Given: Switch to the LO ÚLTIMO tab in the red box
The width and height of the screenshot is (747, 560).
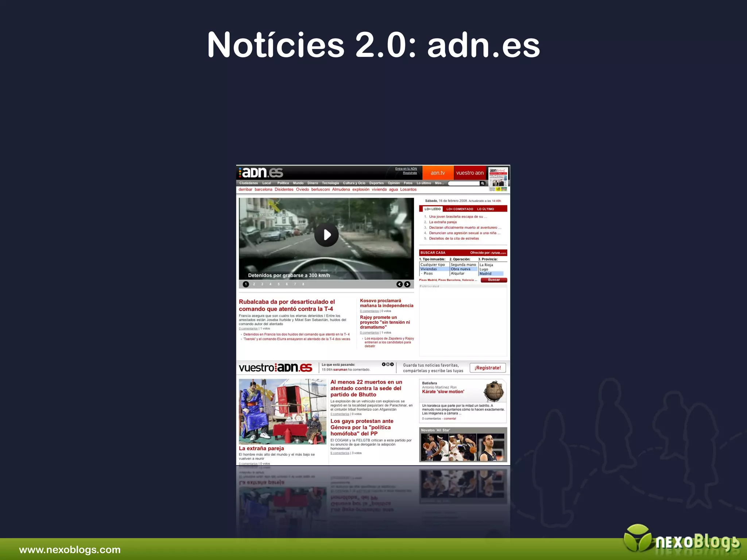Looking at the screenshot, I should (485, 209).
